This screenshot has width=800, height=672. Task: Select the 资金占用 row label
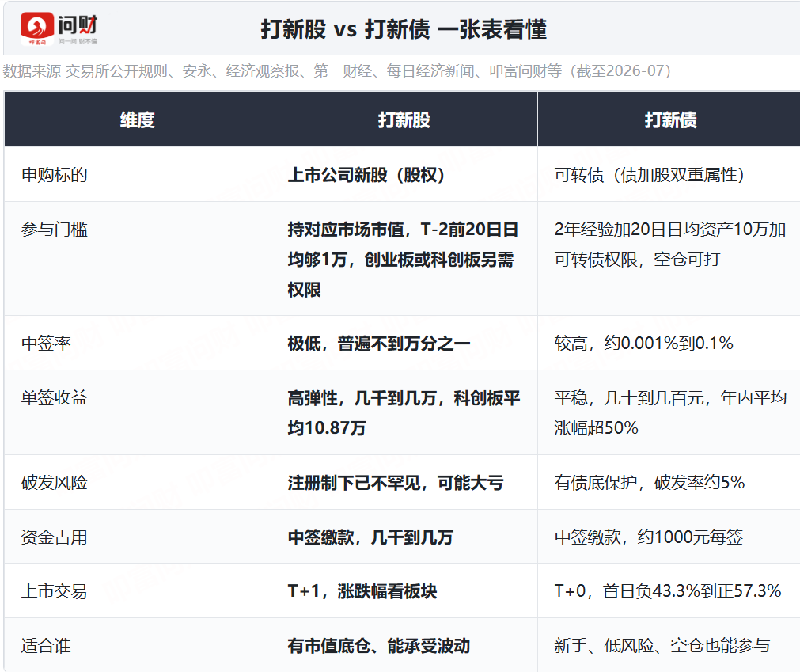[54, 537]
